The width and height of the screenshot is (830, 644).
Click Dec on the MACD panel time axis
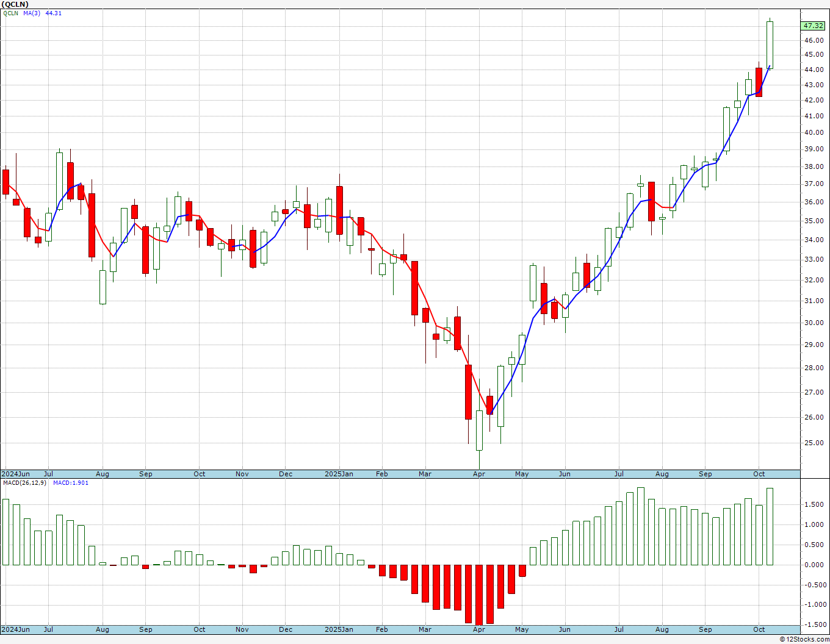click(286, 629)
